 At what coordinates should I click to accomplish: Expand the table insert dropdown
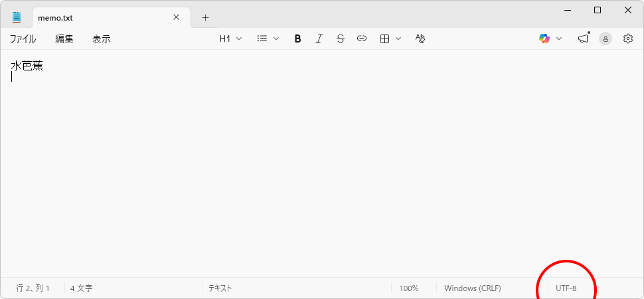pyautogui.click(x=390, y=39)
